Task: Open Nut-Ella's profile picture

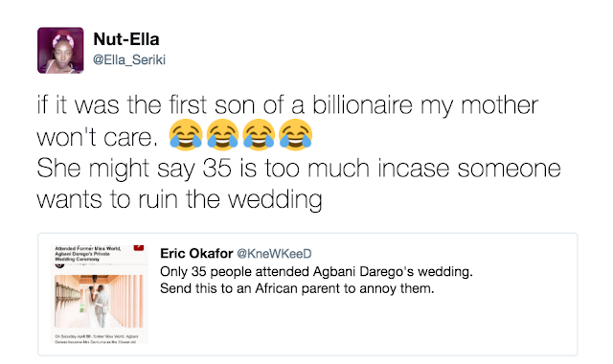Action: point(60,51)
